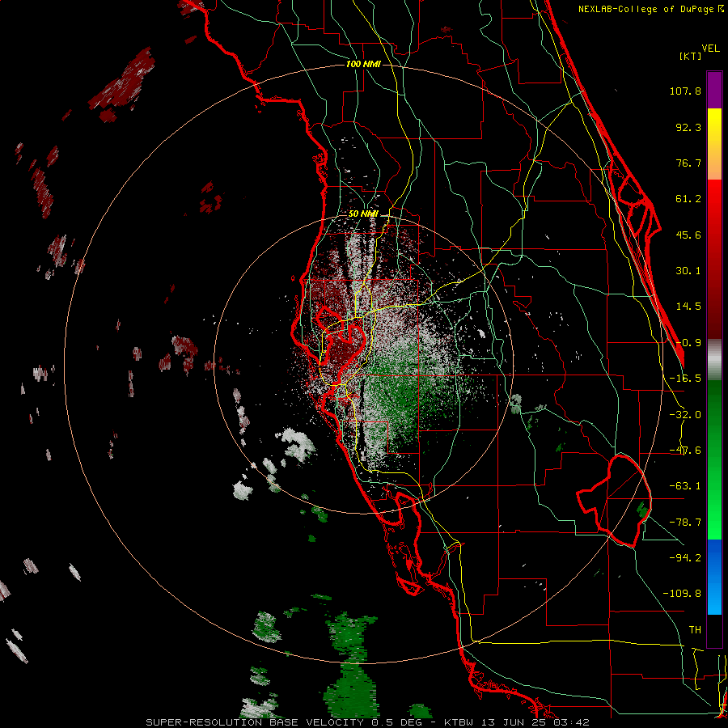Image resolution: width=728 pixels, height=728 pixels.
Task: Click the gray near-zero segment of color bar
Action: (x=714, y=359)
